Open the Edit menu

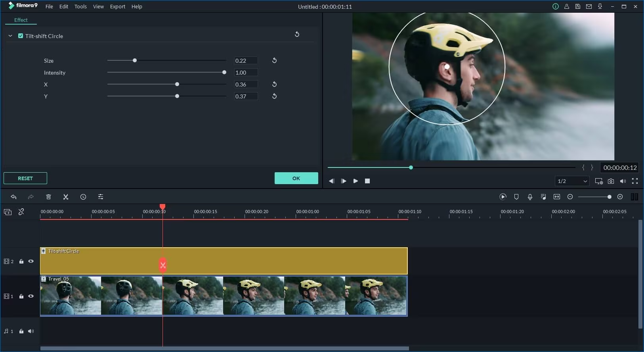coord(64,7)
